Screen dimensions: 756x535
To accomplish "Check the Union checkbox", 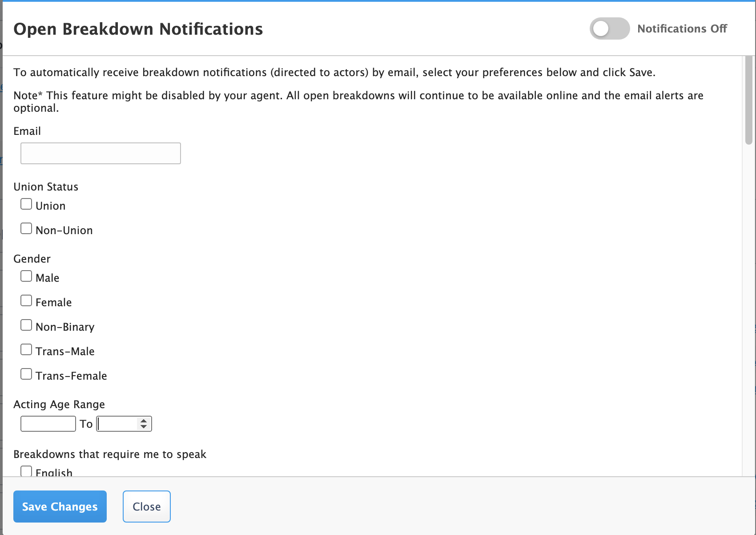I will coord(26,204).
